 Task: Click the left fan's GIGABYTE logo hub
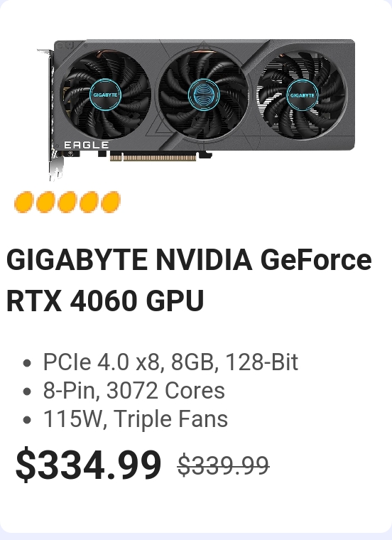click(x=105, y=94)
